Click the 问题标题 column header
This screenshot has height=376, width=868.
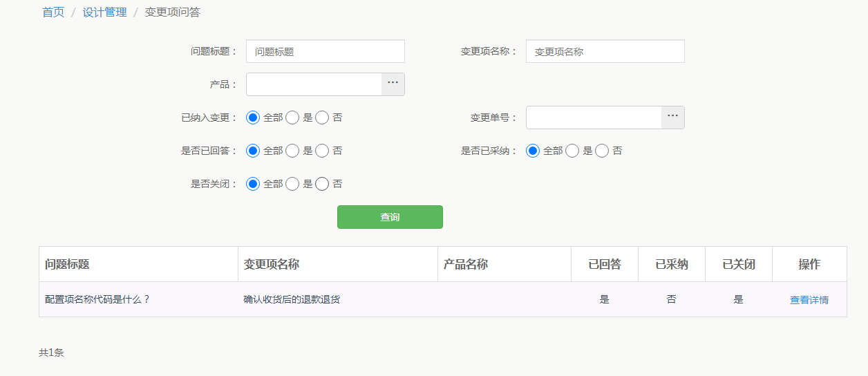point(138,264)
